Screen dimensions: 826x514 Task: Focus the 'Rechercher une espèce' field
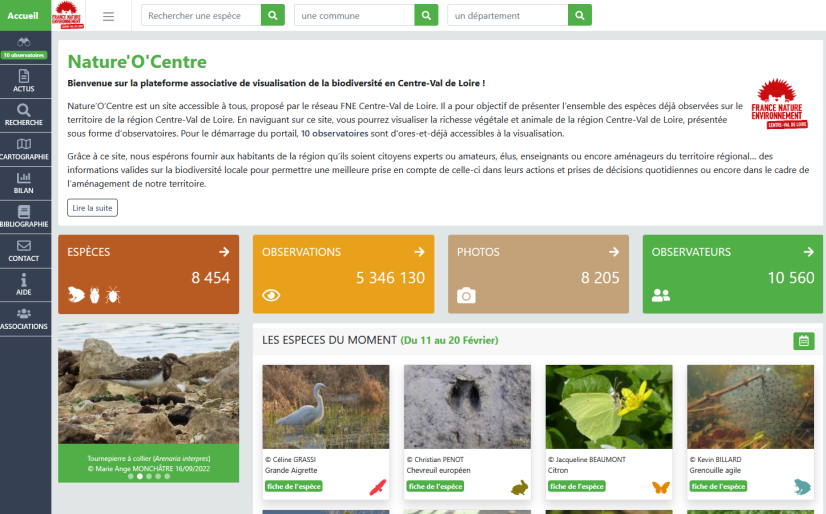[201, 15]
